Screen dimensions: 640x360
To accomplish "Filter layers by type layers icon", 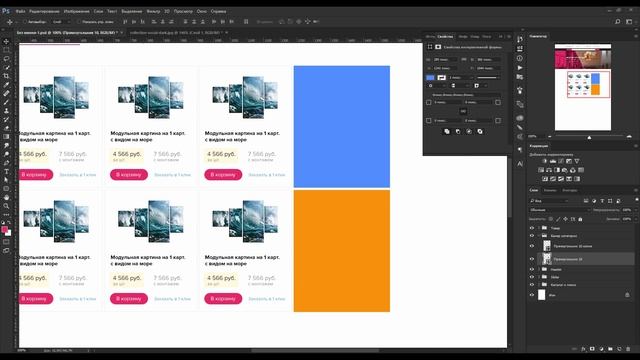I will click(x=602, y=201).
